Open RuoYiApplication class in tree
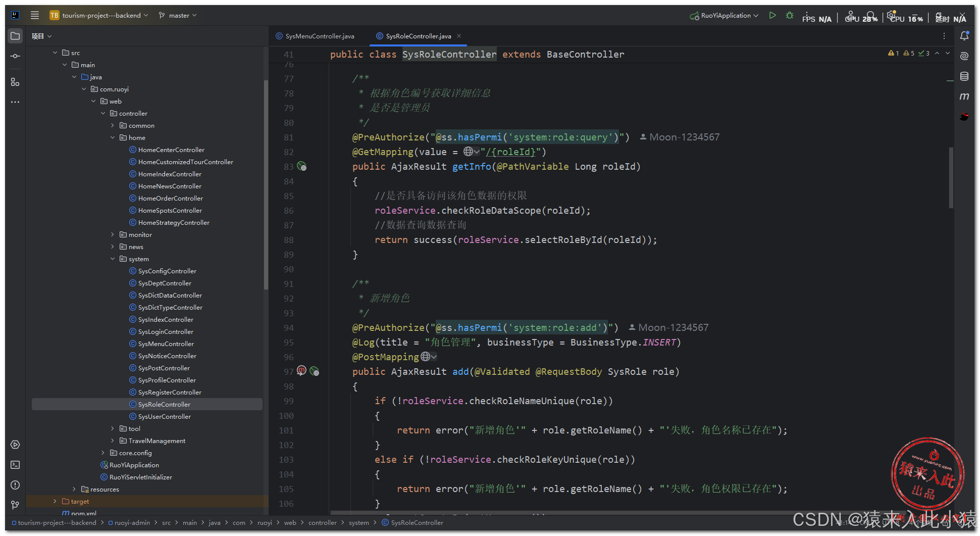 [134, 465]
